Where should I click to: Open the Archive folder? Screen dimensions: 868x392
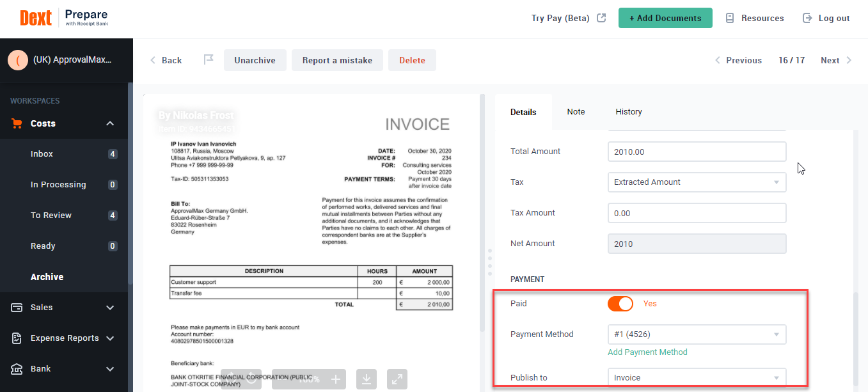(64, 277)
